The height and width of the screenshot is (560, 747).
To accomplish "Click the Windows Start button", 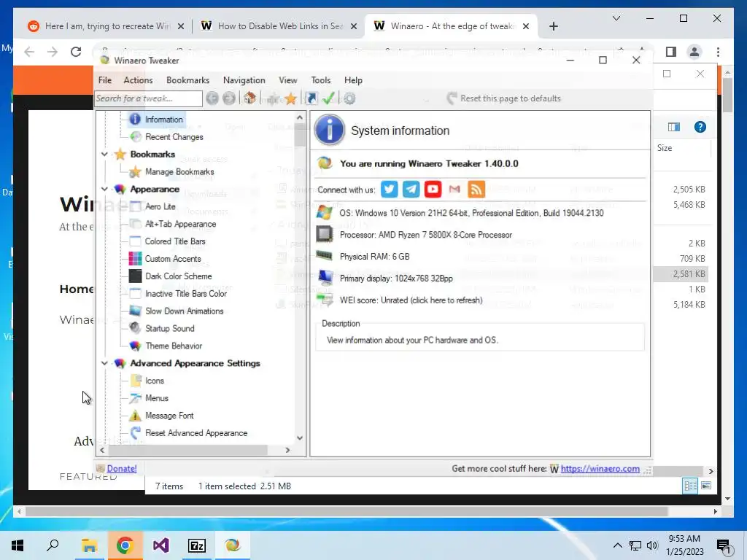I will tap(18, 545).
